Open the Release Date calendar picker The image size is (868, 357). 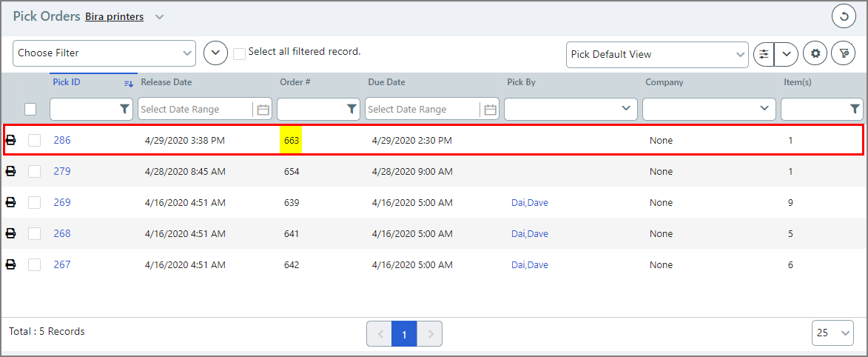point(263,110)
